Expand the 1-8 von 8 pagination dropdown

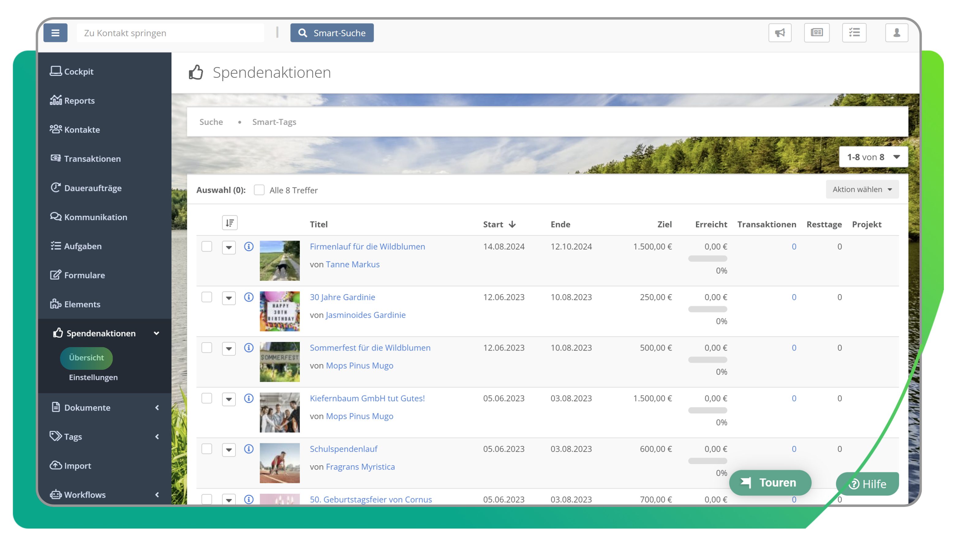[873, 157]
